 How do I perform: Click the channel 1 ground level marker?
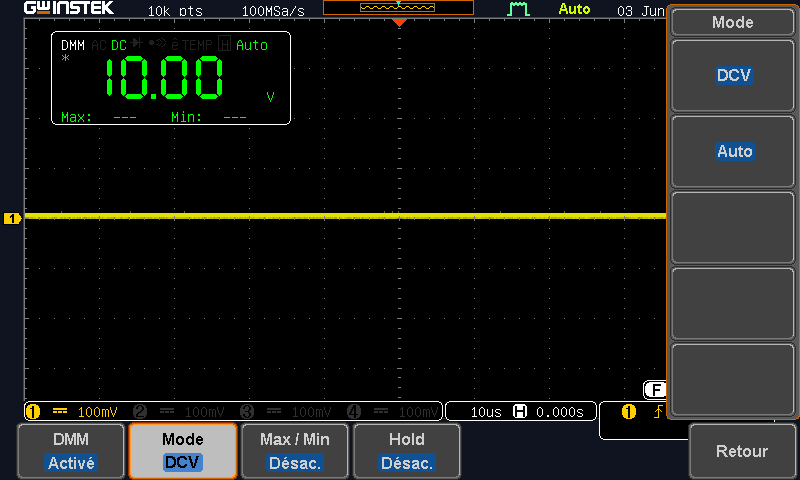(x=12, y=218)
